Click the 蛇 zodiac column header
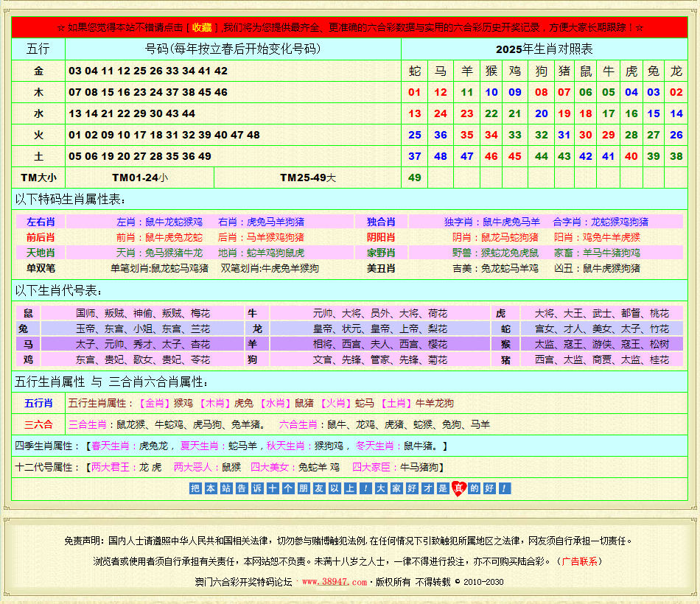700x604 pixels. (x=415, y=71)
